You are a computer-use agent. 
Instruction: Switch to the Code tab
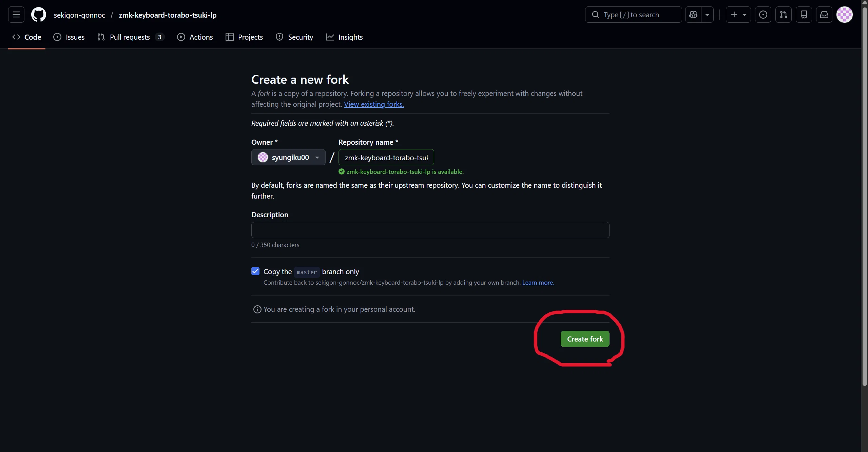pyautogui.click(x=27, y=37)
